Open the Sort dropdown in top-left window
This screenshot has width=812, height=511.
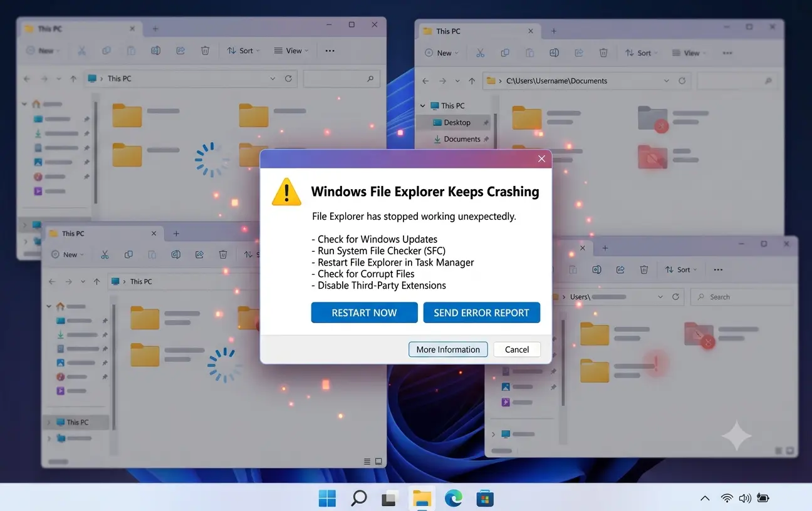[x=244, y=51]
